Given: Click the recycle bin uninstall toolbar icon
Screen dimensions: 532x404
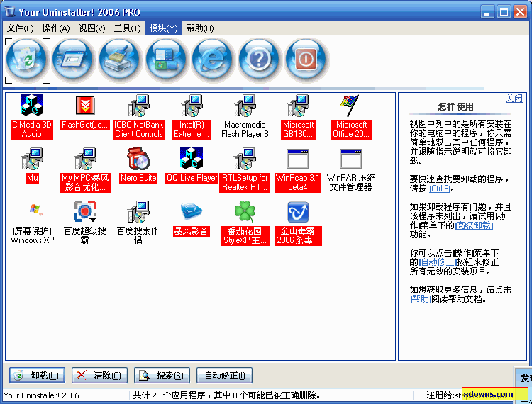Looking at the screenshot, I should click(28, 61).
